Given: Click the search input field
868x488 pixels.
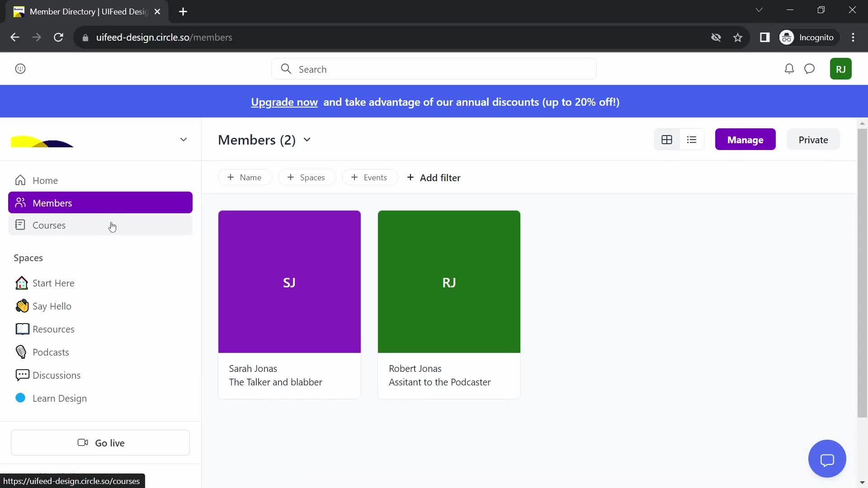Looking at the screenshot, I should 434,69.
